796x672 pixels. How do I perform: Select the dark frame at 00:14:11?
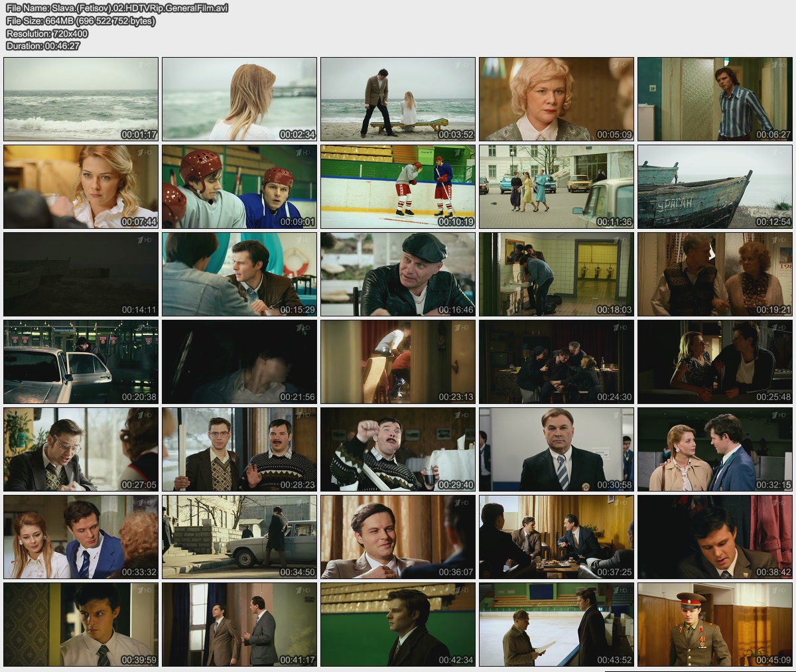click(81, 274)
